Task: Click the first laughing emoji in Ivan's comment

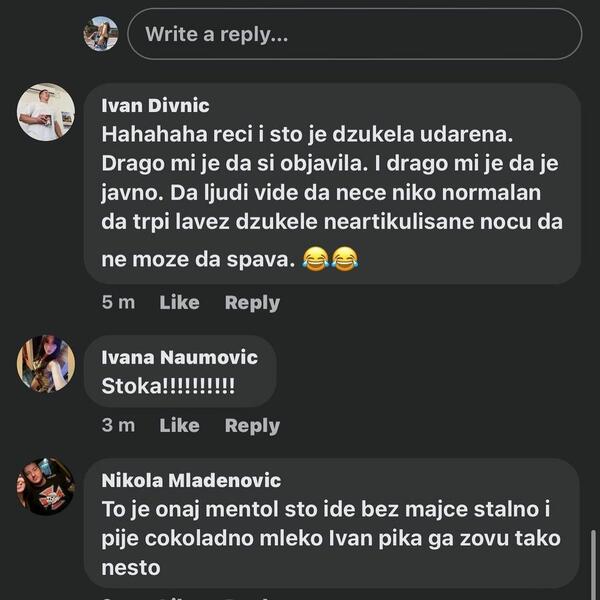Action: [316, 261]
